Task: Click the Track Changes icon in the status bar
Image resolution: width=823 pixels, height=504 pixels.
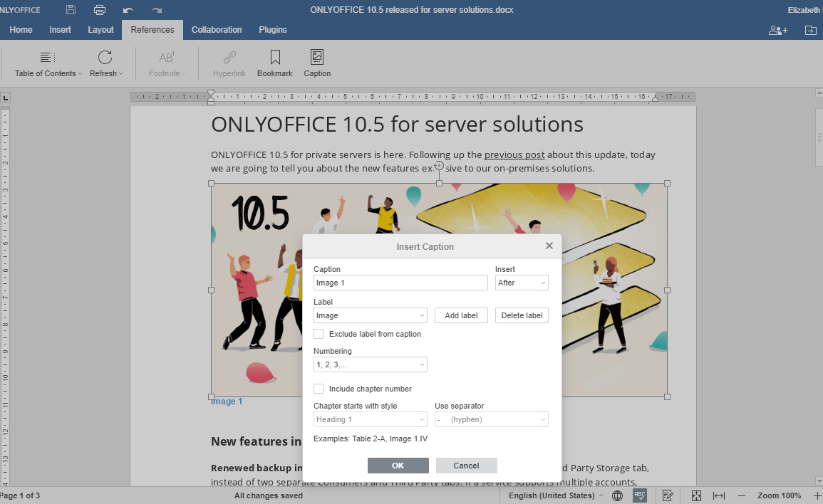Action: (668, 495)
